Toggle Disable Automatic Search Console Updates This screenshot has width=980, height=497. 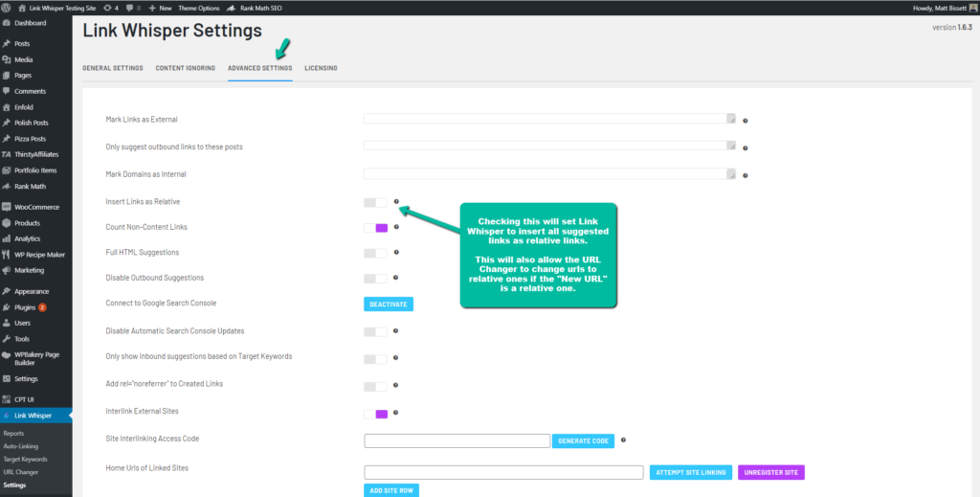click(x=375, y=332)
